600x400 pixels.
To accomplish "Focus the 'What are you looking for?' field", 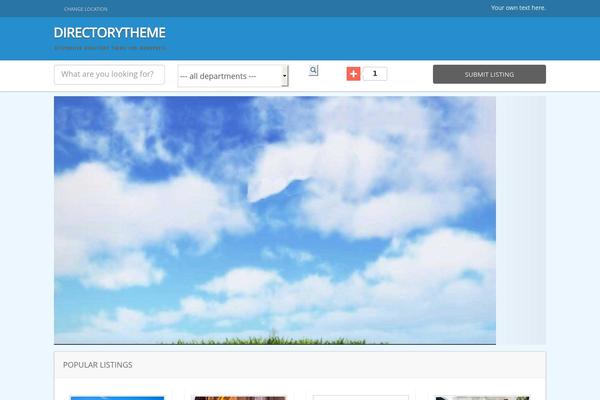I will coord(109,74).
